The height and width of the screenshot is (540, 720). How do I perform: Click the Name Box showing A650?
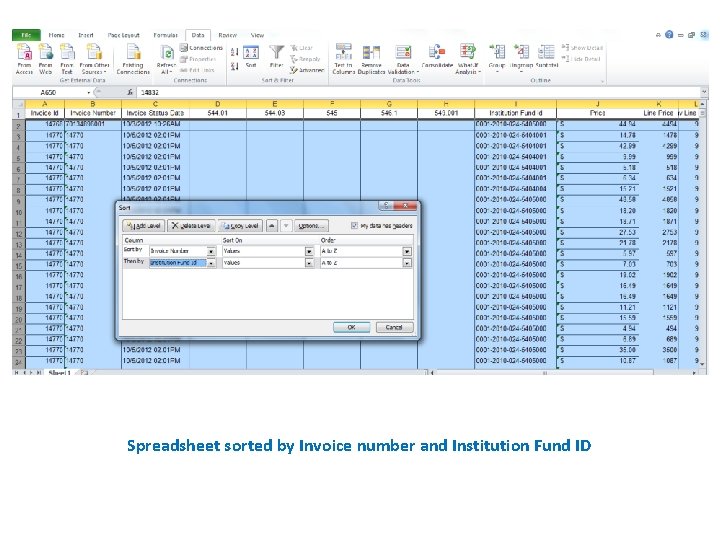coord(52,92)
